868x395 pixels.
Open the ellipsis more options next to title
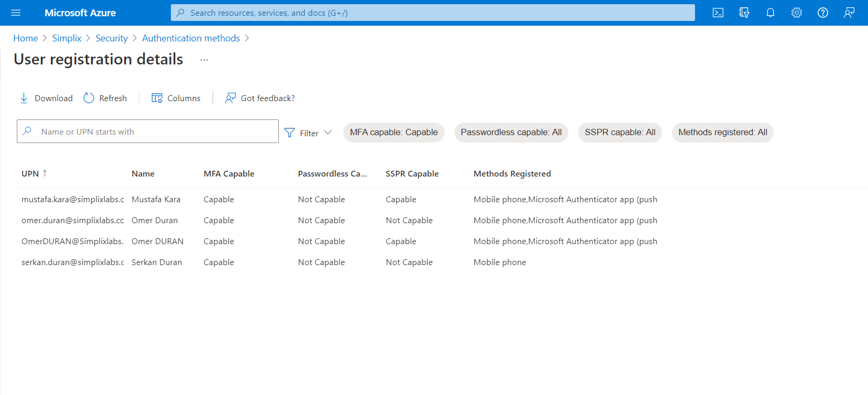pos(204,60)
